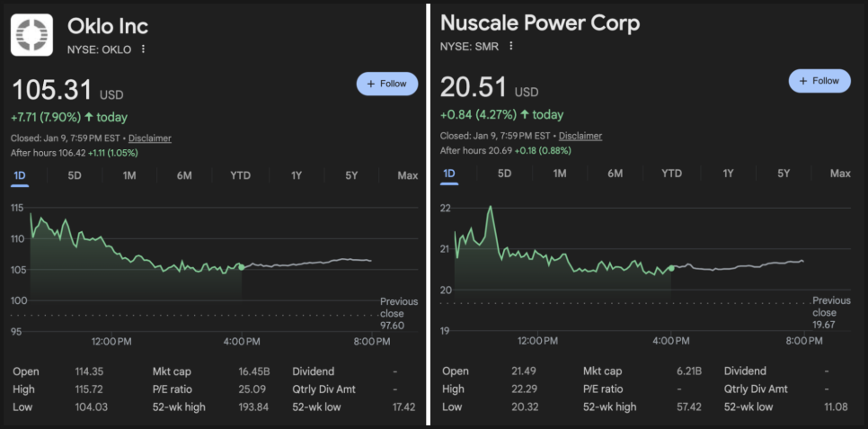Switch Nuscale chart to 5D range
Image resolution: width=868 pixels, height=429 pixels.
click(505, 174)
